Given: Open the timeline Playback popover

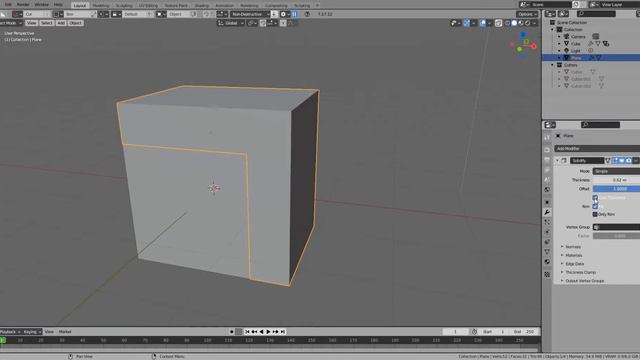Looking at the screenshot, I should click(10, 332).
